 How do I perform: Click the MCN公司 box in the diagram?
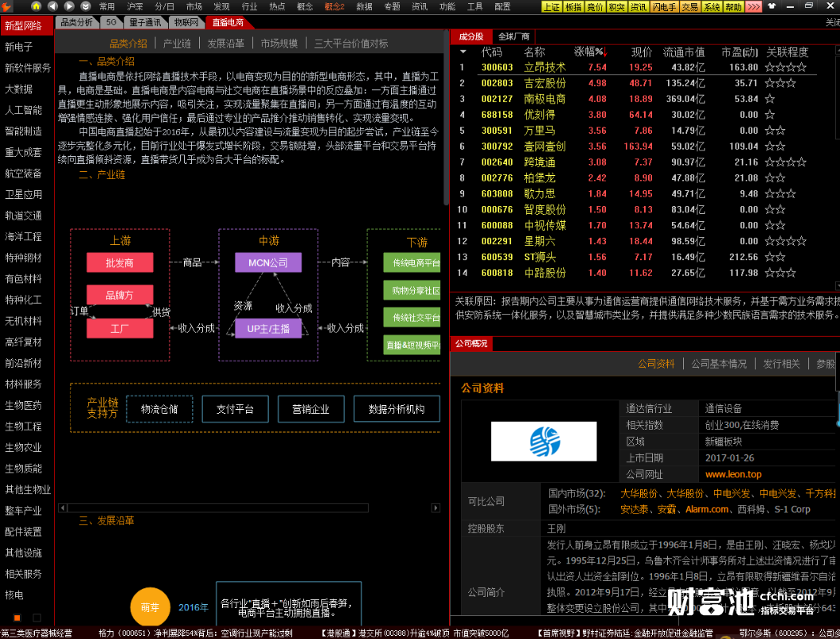click(268, 263)
